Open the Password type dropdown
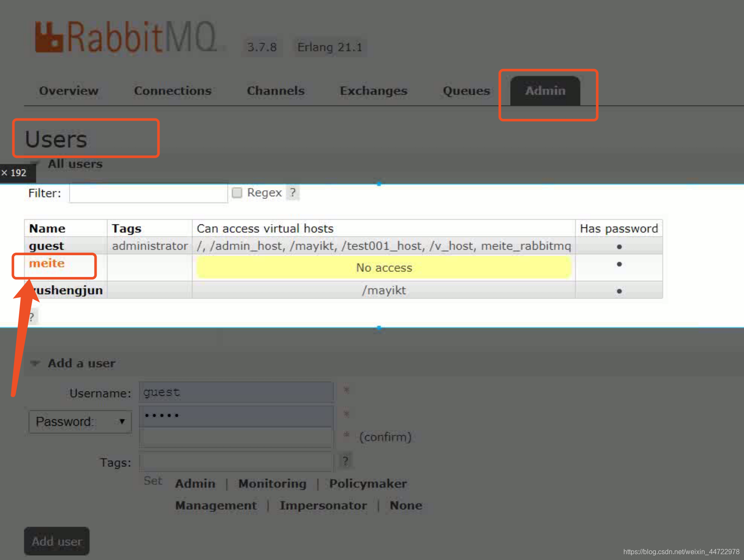The height and width of the screenshot is (560, 744). [x=80, y=421]
